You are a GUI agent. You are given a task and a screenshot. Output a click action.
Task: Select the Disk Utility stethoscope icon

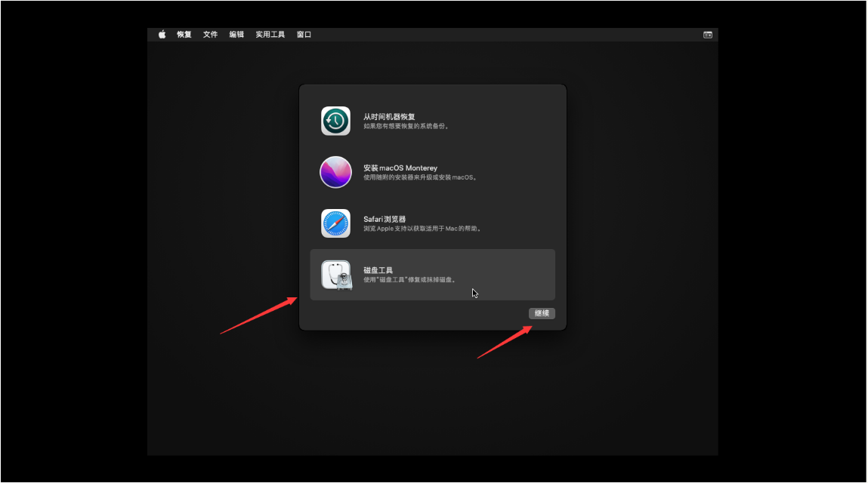336,275
